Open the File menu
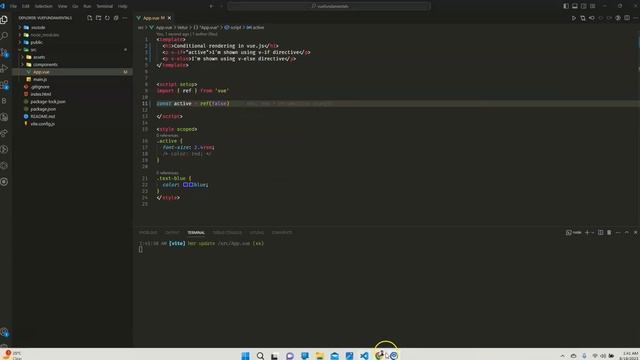This screenshot has height=360, width=640. (x=13, y=6)
